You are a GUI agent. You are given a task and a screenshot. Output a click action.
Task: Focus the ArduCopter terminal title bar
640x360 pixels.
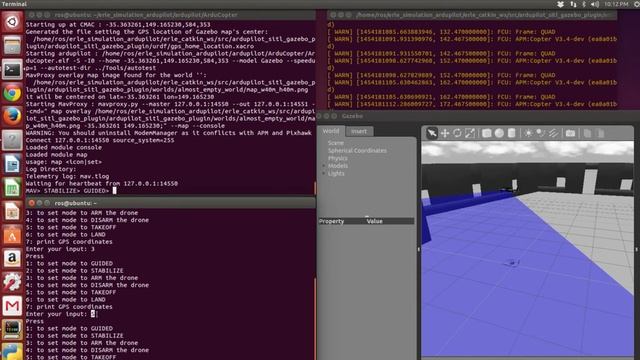170,15
